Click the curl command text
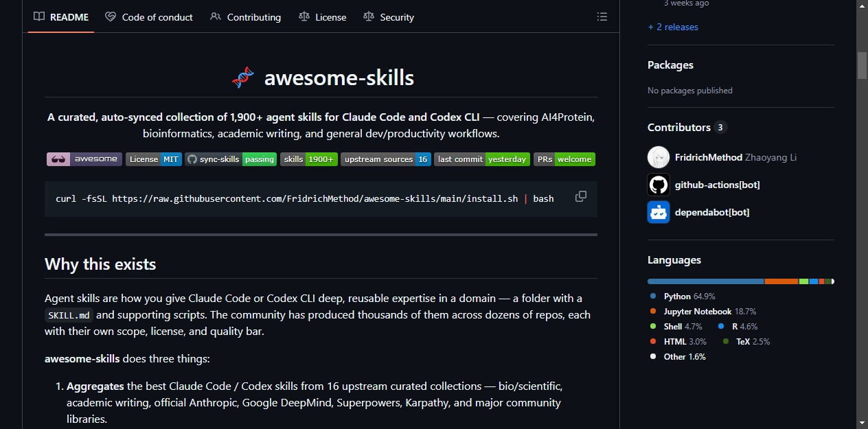 (304, 199)
